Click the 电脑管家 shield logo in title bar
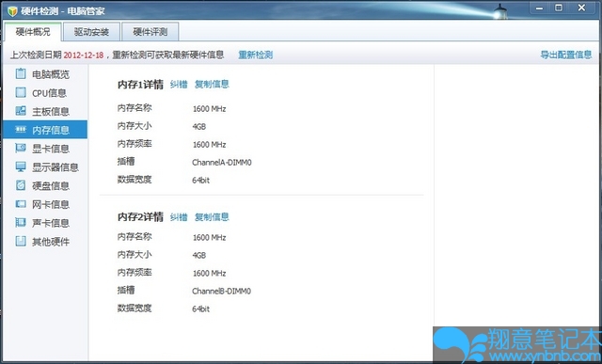Image resolution: width=602 pixels, height=364 pixels. tap(12, 11)
